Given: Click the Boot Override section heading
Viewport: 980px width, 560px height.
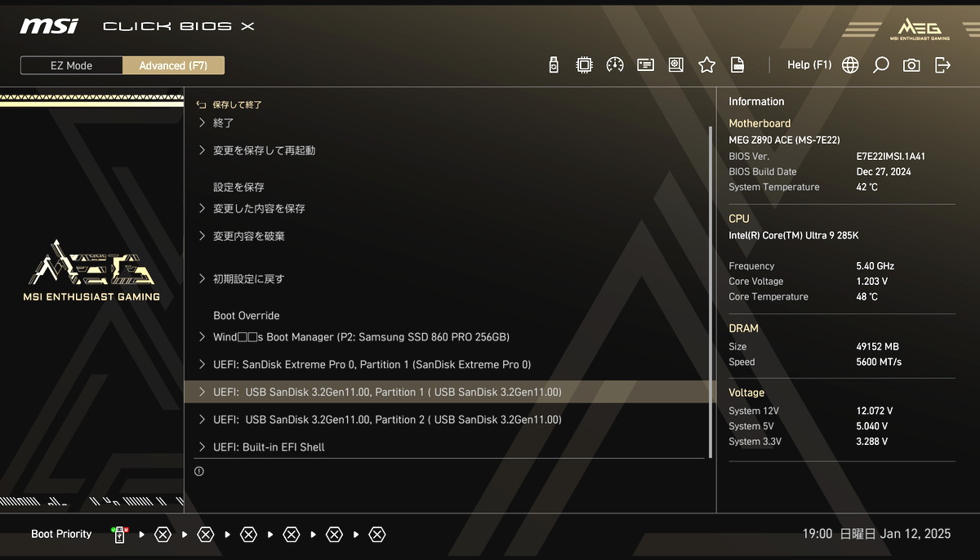Looking at the screenshot, I should coord(247,316).
